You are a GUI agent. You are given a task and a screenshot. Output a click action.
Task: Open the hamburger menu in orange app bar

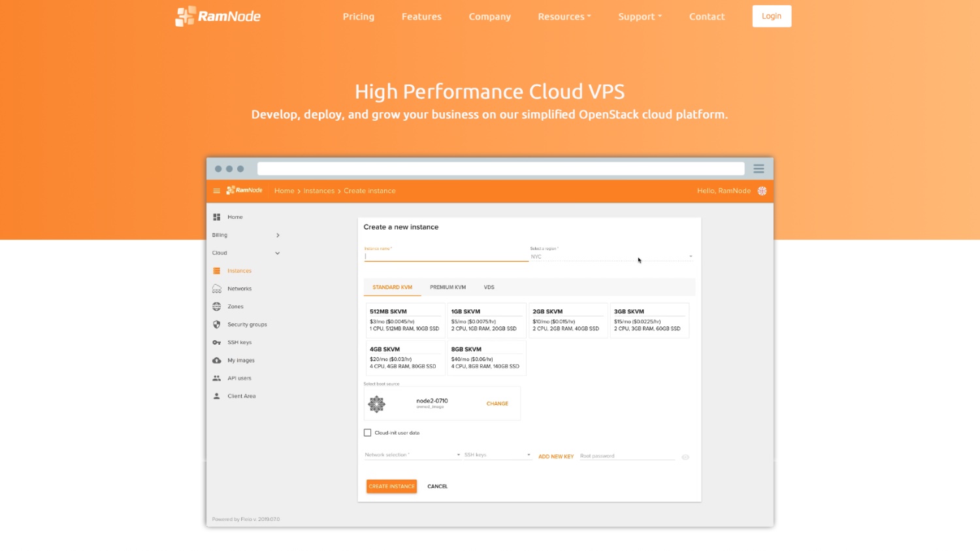[216, 191]
